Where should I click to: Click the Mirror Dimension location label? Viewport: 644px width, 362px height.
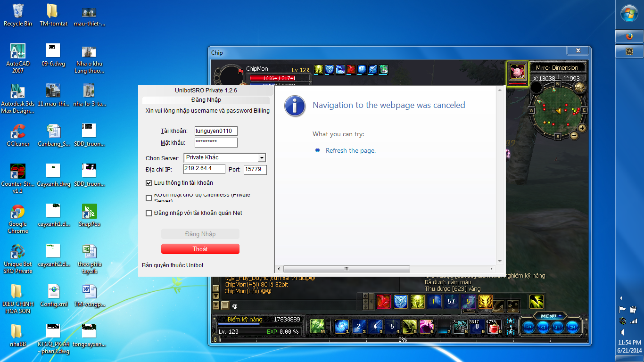[557, 68]
